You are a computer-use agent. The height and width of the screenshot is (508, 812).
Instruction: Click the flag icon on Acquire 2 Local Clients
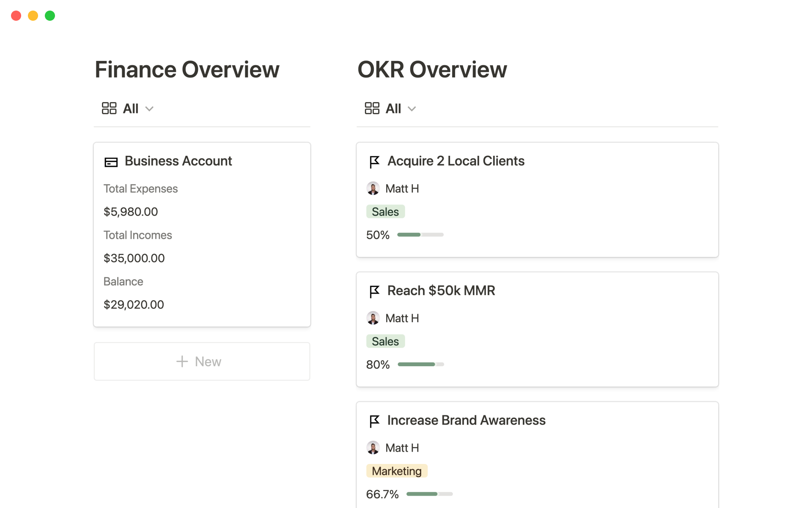click(374, 162)
